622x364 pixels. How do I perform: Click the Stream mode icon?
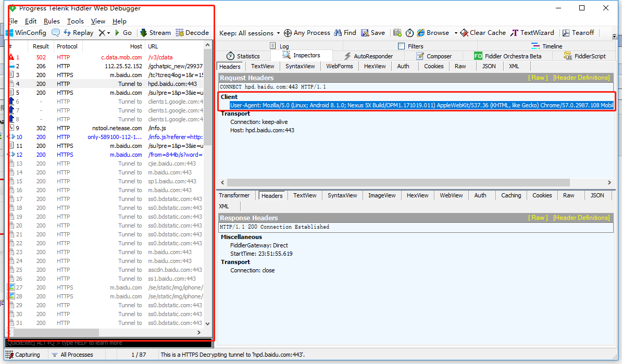tap(155, 33)
